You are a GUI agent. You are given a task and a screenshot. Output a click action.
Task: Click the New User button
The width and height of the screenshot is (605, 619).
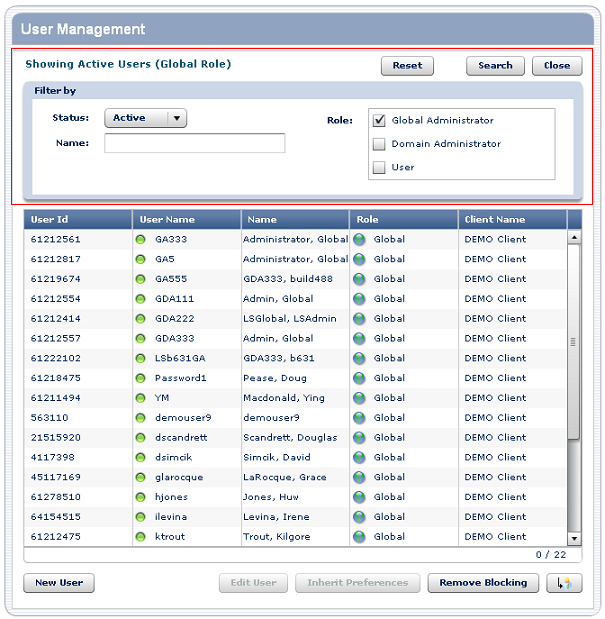click(x=58, y=583)
